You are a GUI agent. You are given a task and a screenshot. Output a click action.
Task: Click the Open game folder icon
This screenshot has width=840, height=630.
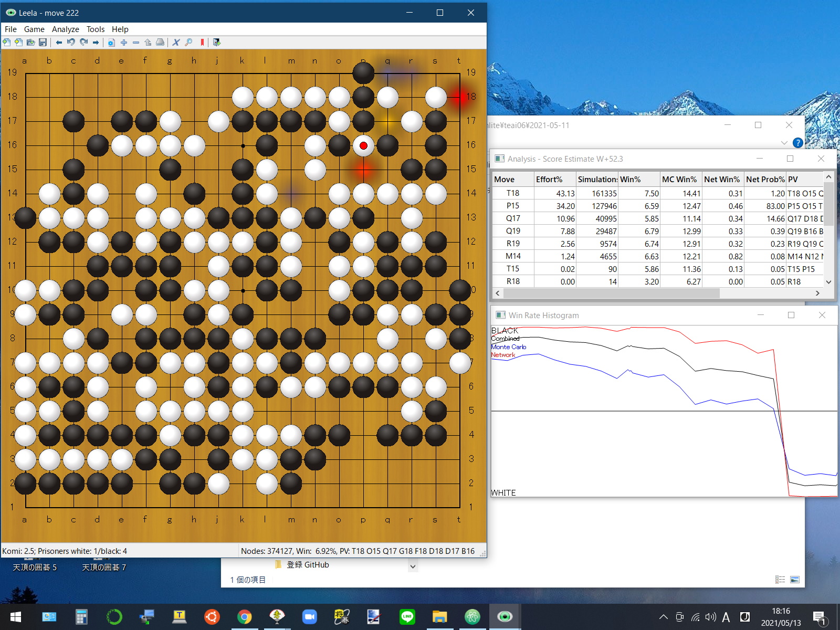[31, 43]
